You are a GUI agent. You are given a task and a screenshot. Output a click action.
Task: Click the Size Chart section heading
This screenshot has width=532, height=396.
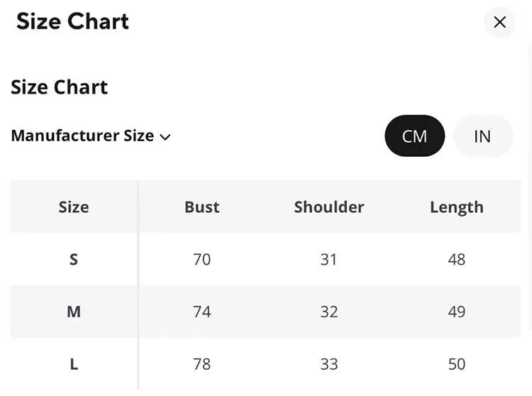[x=60, y=87]
